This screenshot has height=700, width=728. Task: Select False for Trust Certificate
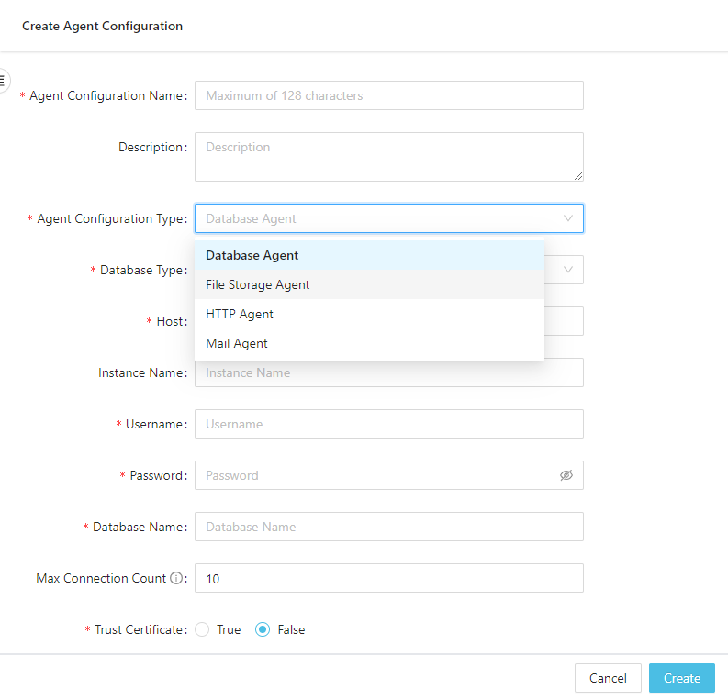pyautogui.click(x=263, y=629)
